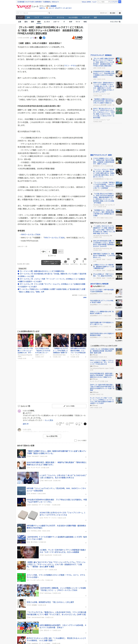
Task: Click the keyword search magnifier icon
Action: [x=49, y=13]
